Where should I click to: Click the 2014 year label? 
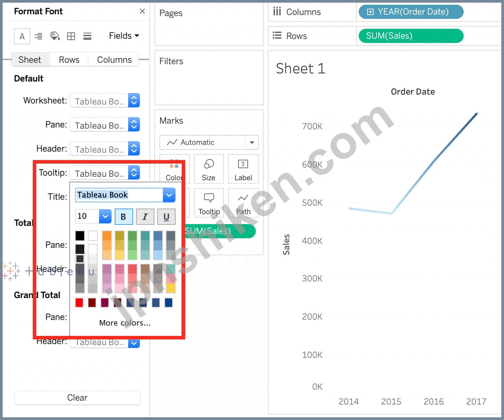point(349,401)
